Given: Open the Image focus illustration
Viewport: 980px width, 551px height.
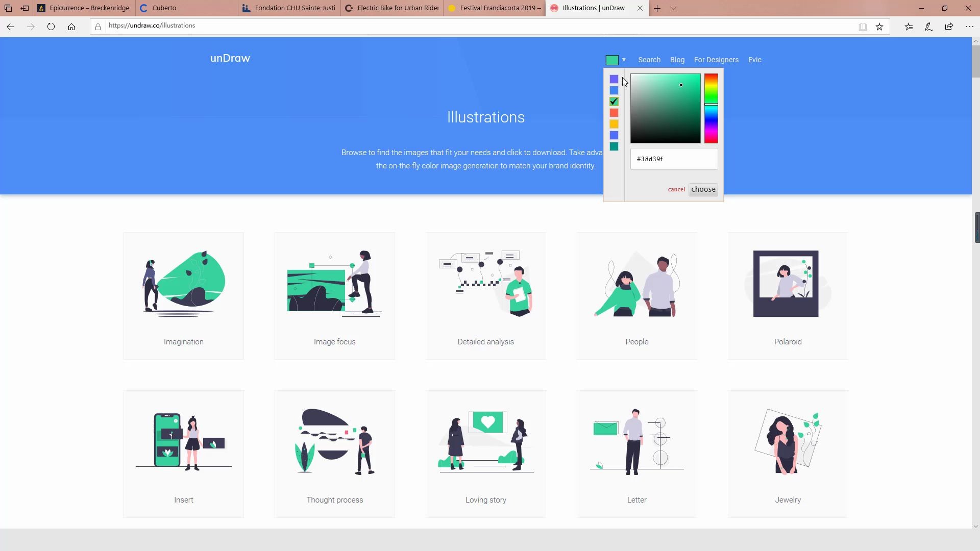Looking at the screenshot, I should [x=335, y=296].
